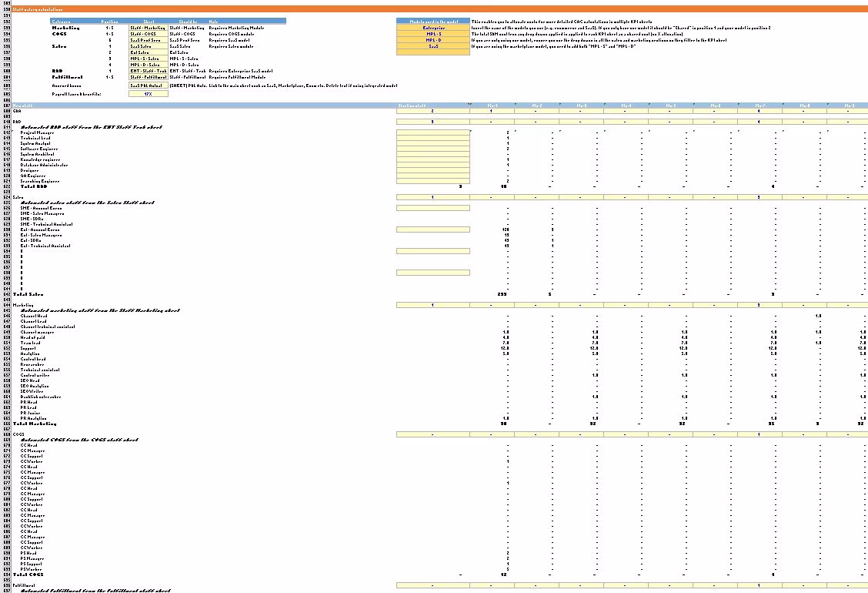Screen dimensions: 868x593
Task: Select the empty fifth orange model cell
Action: click(x=433, y=52)
